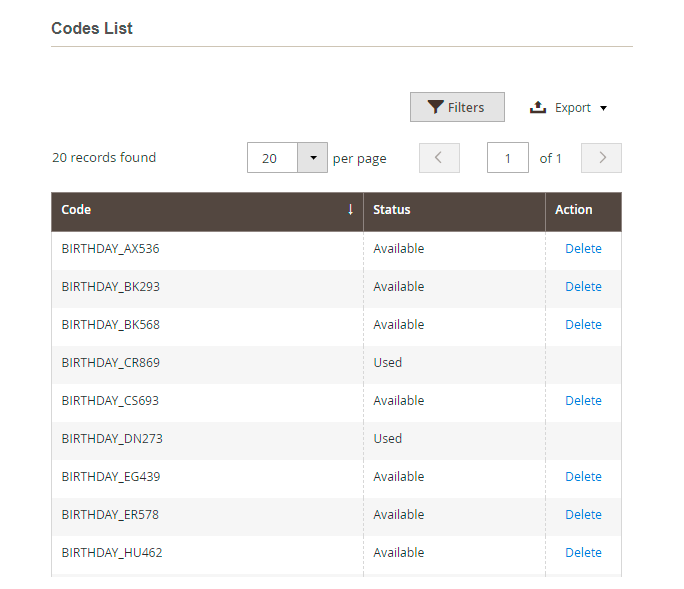Sort by the Code column header

point(76,210)
